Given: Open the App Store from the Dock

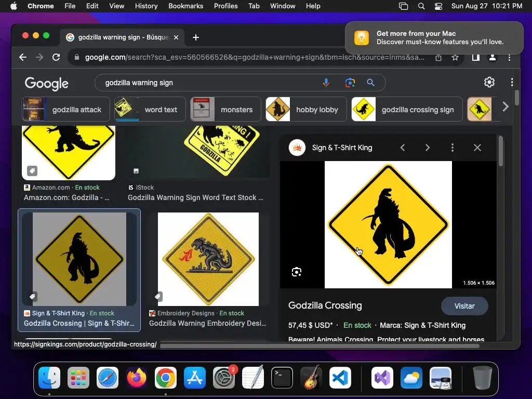Looking at the screenshot, I should tap(195, 378).
